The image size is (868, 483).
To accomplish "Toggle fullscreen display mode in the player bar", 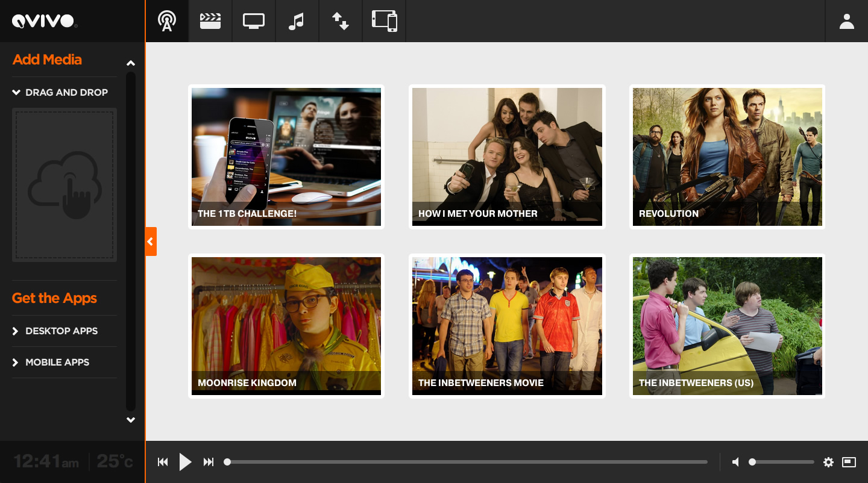I will [x=849, y=462].
